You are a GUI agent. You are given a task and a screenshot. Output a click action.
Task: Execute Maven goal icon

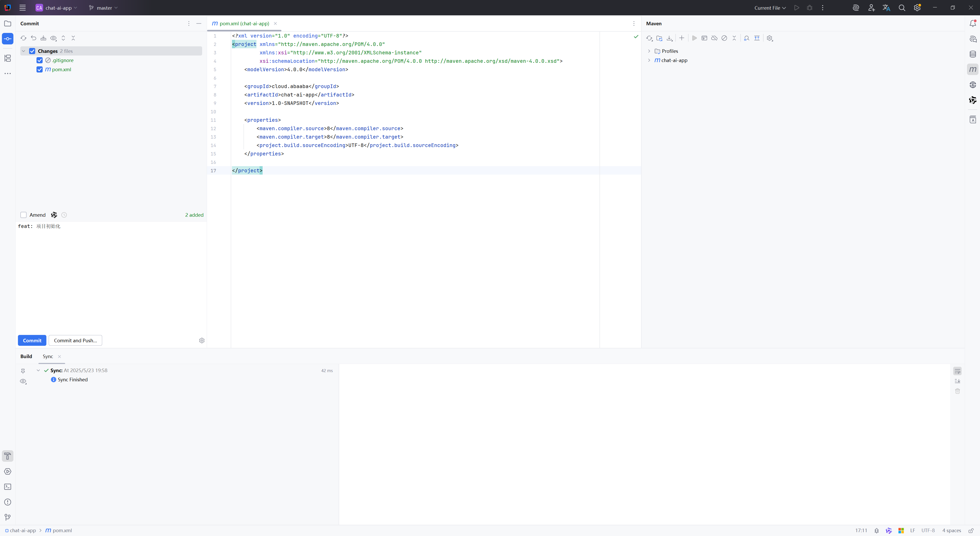704,38
